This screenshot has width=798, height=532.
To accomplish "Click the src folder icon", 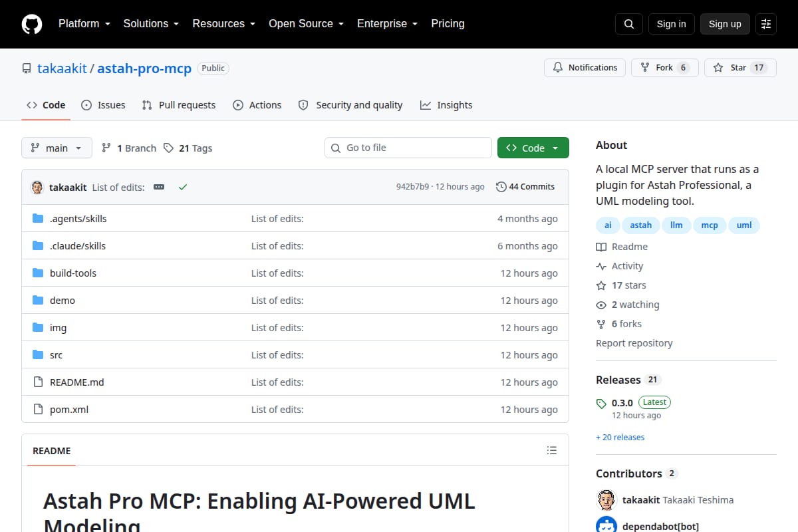I will 38,355.
